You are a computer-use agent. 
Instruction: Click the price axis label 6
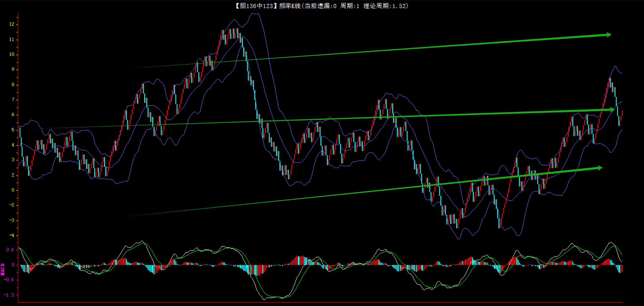[13, 115]
